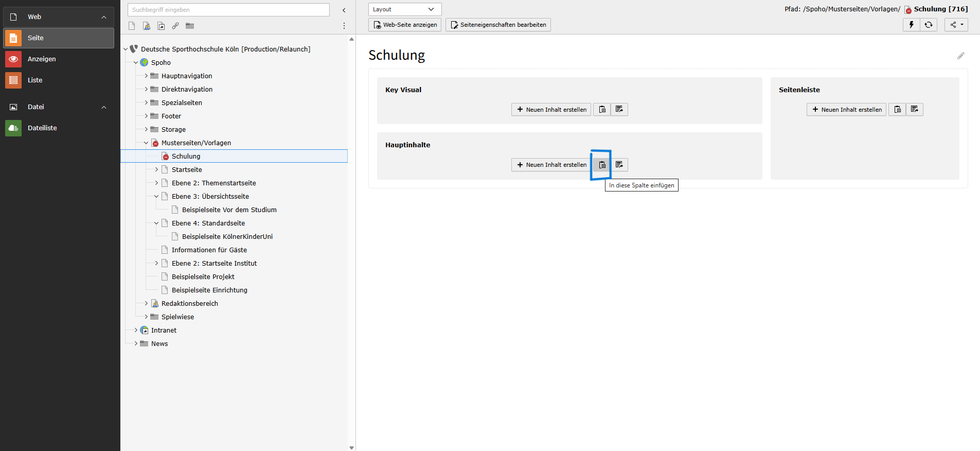Collapse the Datei module group
This screenshot has height=451, width=980.
[104, 107]
